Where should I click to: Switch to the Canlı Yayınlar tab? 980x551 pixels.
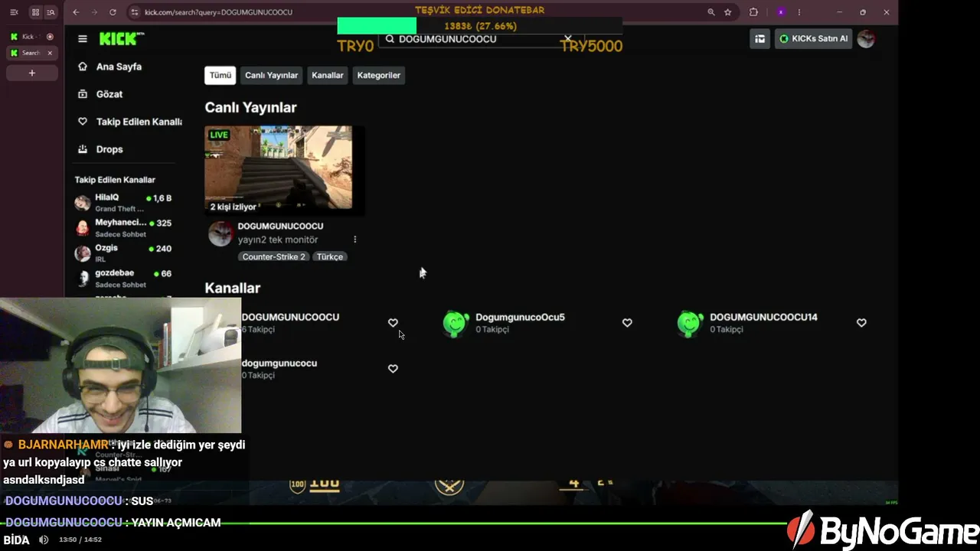(x=271, y=75)
